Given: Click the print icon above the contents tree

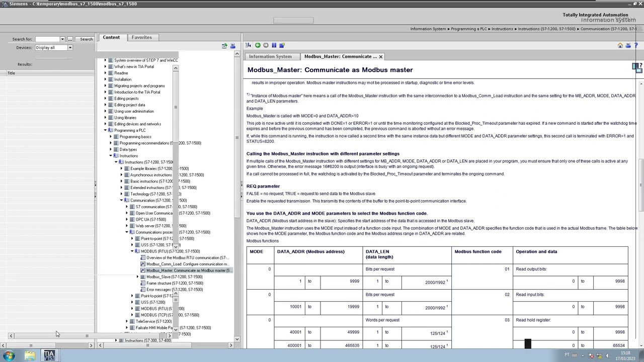Looking at the screenshot, I should tap(232, 46).
